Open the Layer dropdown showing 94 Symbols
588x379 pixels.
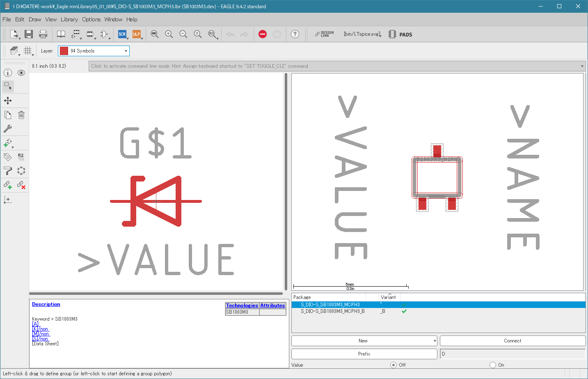(94, 51)
